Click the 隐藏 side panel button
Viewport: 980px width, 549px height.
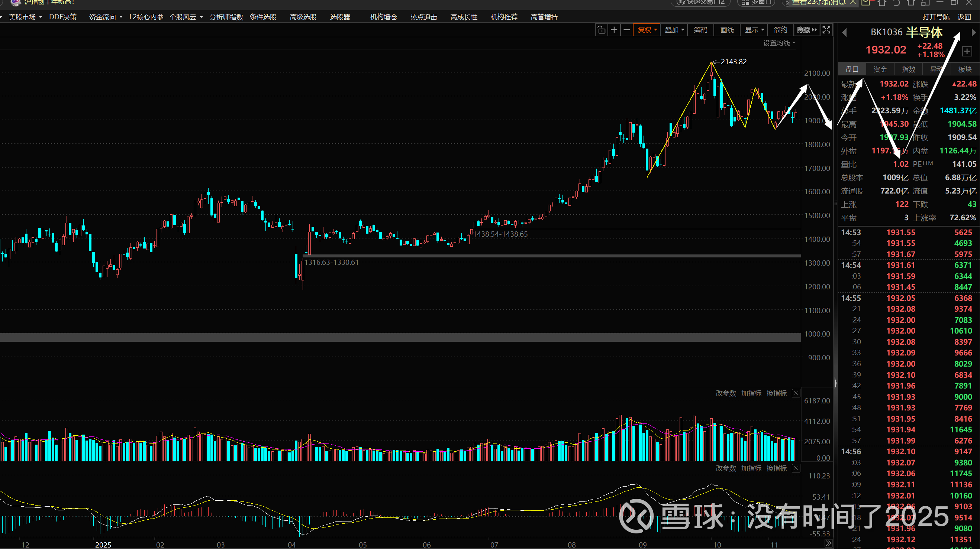(806, 30)
